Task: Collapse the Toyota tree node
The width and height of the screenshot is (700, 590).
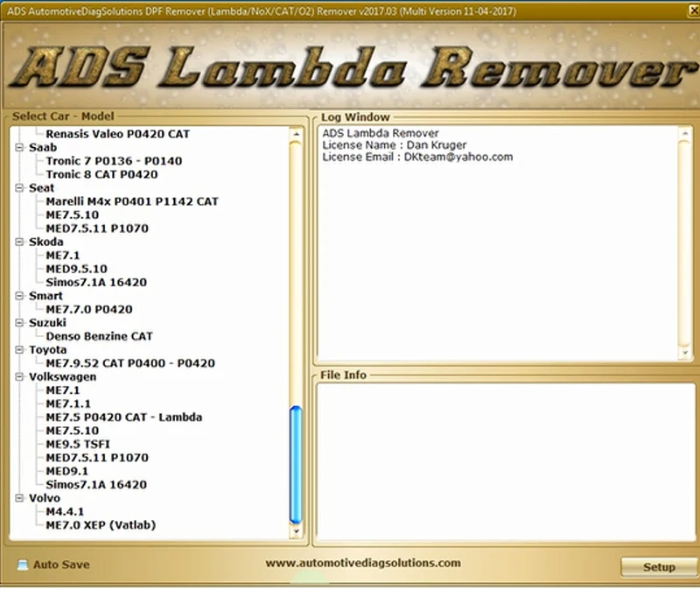Action: (x=19, y=350)
